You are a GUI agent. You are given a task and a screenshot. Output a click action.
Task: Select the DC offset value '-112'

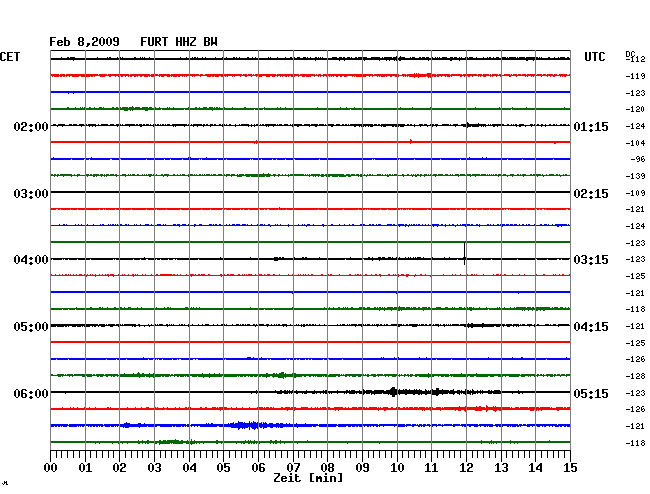click(636, 59)
